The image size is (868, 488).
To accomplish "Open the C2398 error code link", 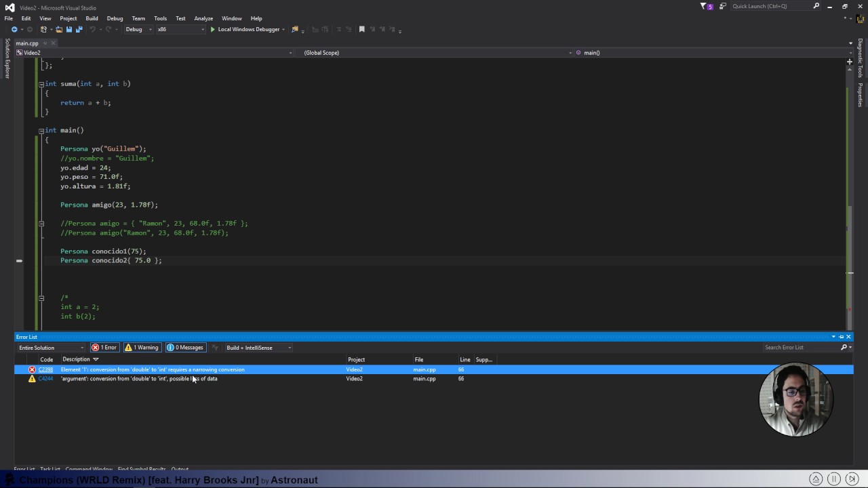I will (45, 369).
